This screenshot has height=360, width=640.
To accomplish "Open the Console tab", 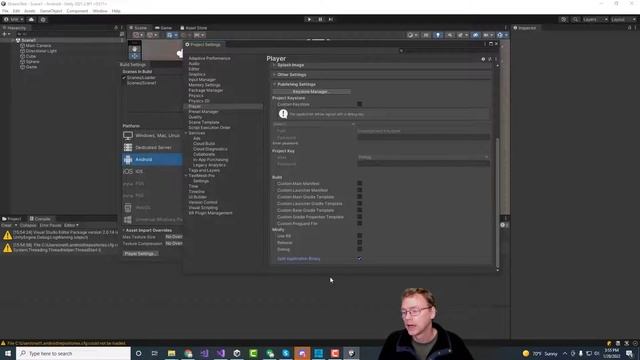I will point(40,219).
